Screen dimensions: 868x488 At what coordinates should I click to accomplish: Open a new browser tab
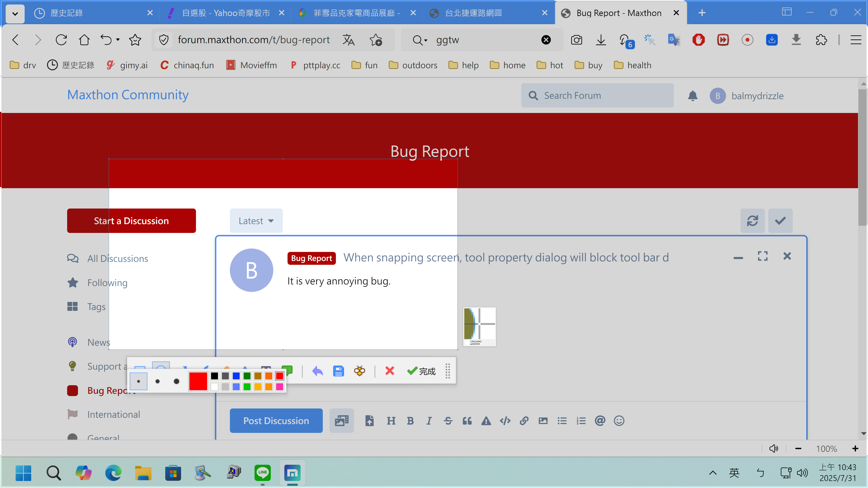coord(702,13)
